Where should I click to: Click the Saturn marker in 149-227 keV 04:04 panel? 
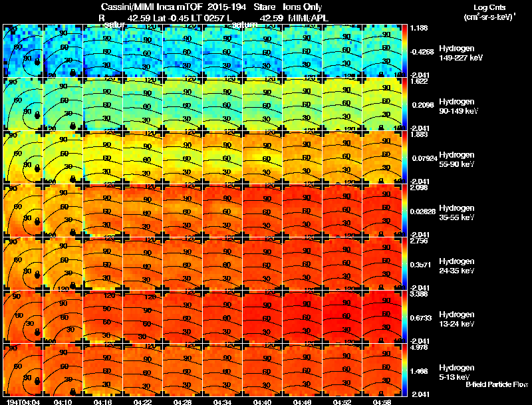pyautogui.click(x=37, y=62)
